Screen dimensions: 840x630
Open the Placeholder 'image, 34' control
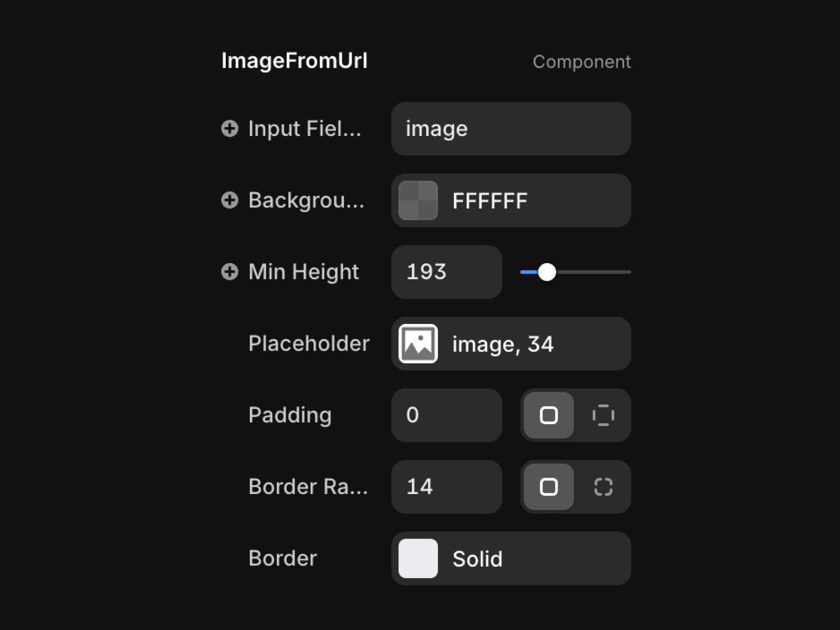click(x=511, y=344)
